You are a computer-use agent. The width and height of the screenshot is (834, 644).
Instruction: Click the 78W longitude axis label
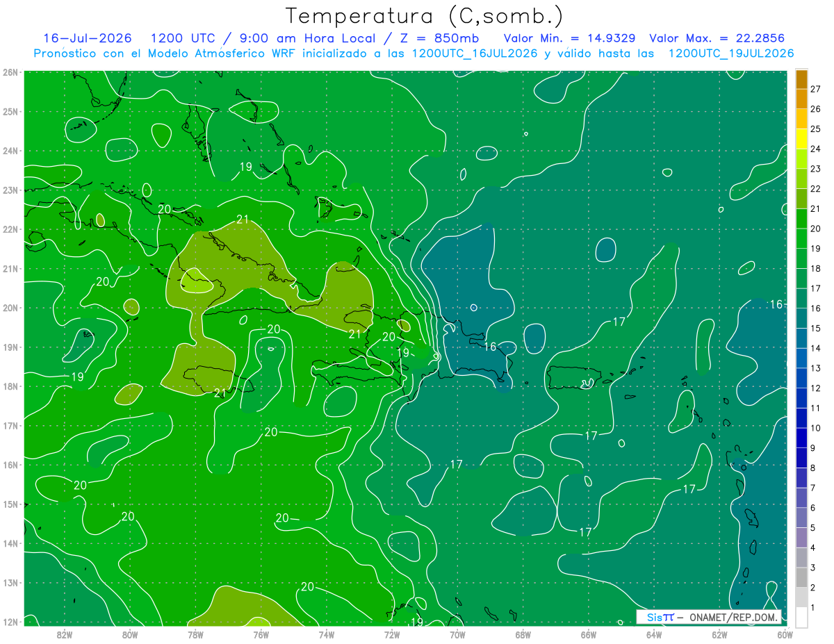[195, 634]
